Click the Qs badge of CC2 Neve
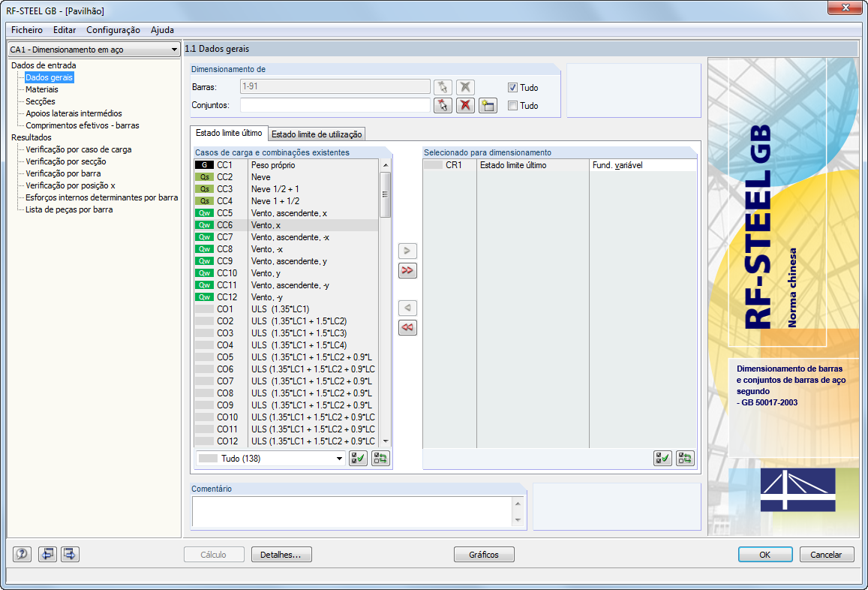868x590 pixels. click(x=204, y=177)
